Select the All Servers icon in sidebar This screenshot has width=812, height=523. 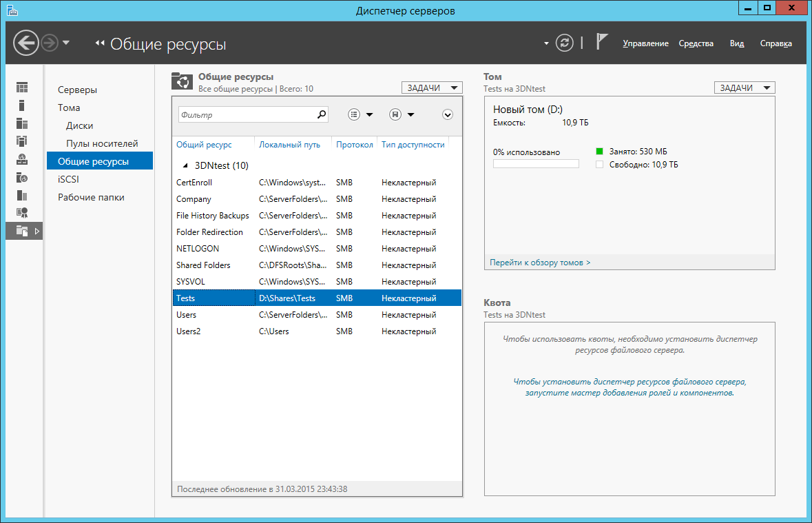[23, 123]
